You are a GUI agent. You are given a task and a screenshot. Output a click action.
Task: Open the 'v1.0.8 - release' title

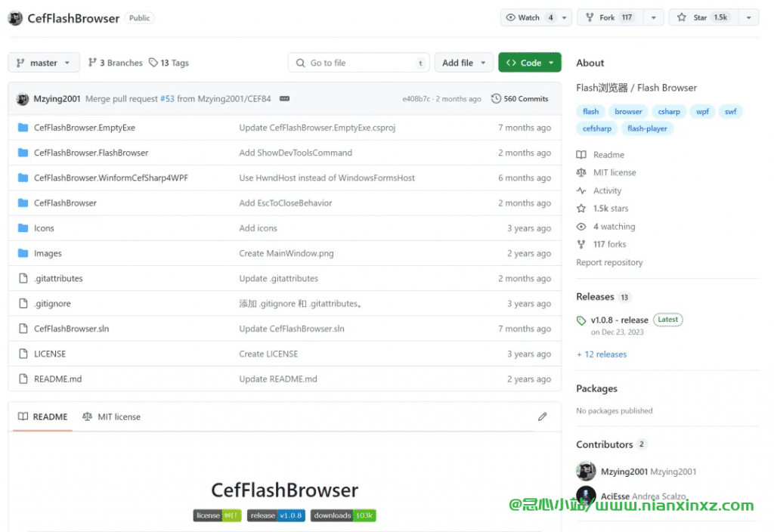click(x=620, y=320)
